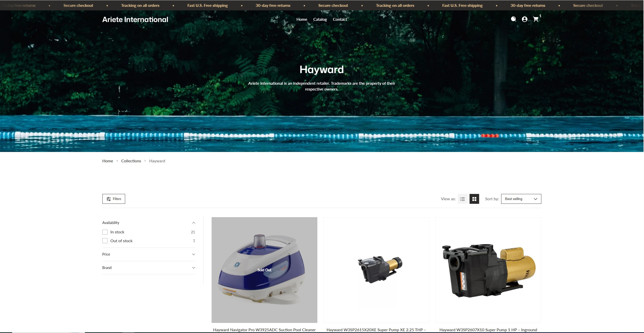644x333 pixels.
Task: Switch to list view
Action: point(462,199)
